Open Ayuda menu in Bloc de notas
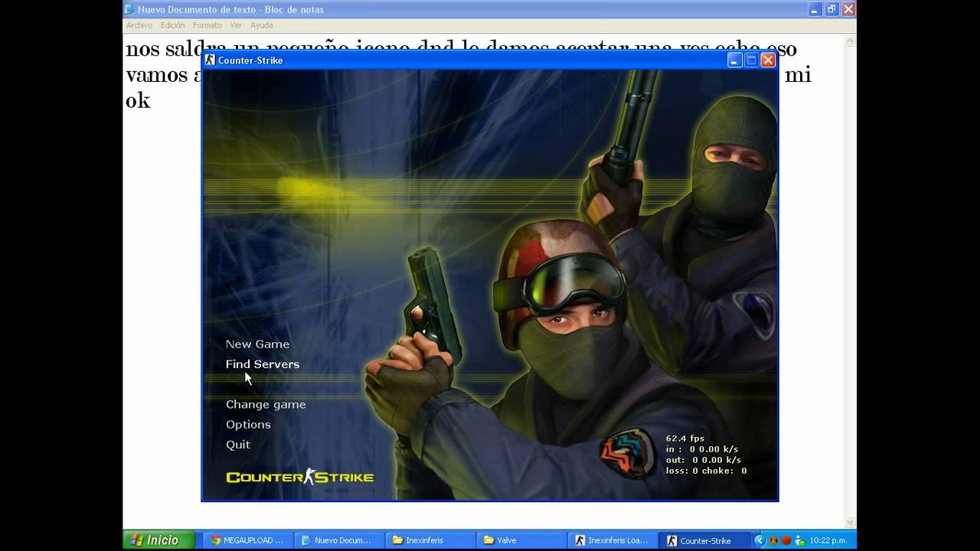The image size is (980, 551). click(x=262, y=25)
